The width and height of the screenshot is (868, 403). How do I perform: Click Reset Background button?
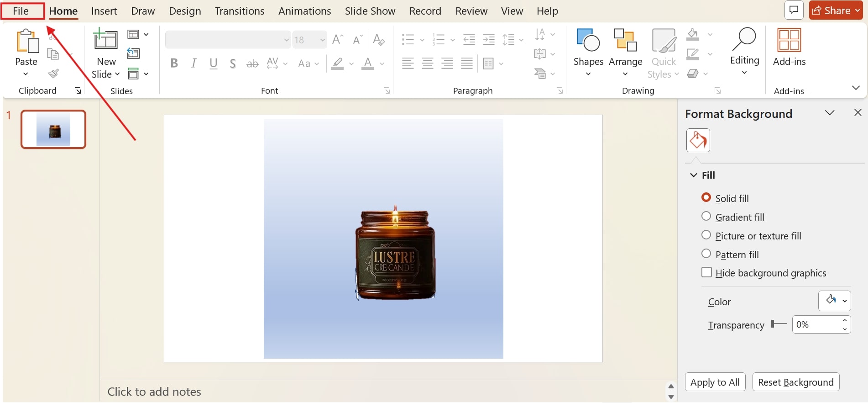tap(796, 382)
